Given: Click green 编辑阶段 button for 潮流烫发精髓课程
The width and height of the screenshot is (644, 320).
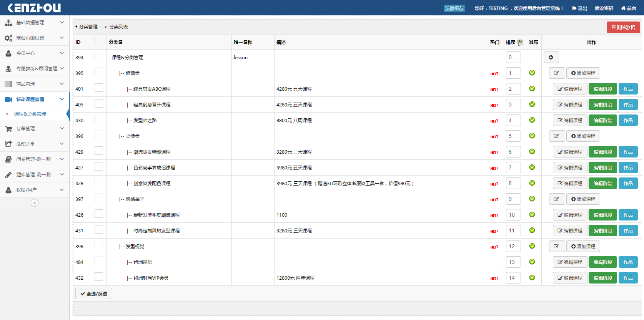Looking at the screenshot, I should click(x=602, y=152).
